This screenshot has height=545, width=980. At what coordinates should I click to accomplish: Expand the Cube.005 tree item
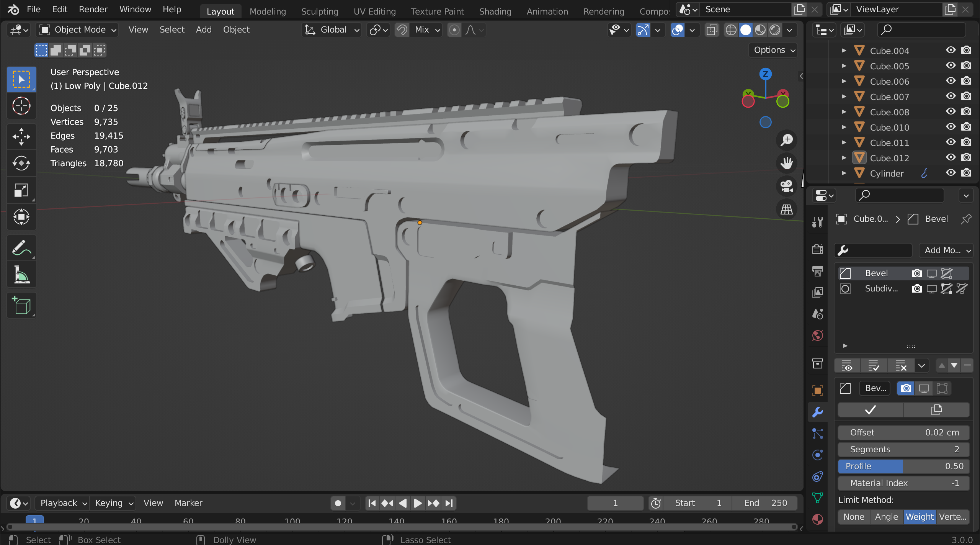tap(844, 66)
